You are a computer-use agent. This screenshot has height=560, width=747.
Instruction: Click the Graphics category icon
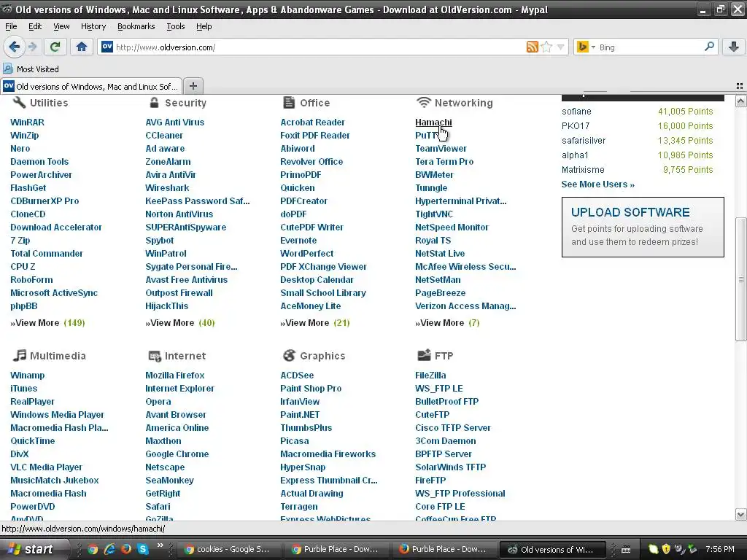click(x=289, y=355)
